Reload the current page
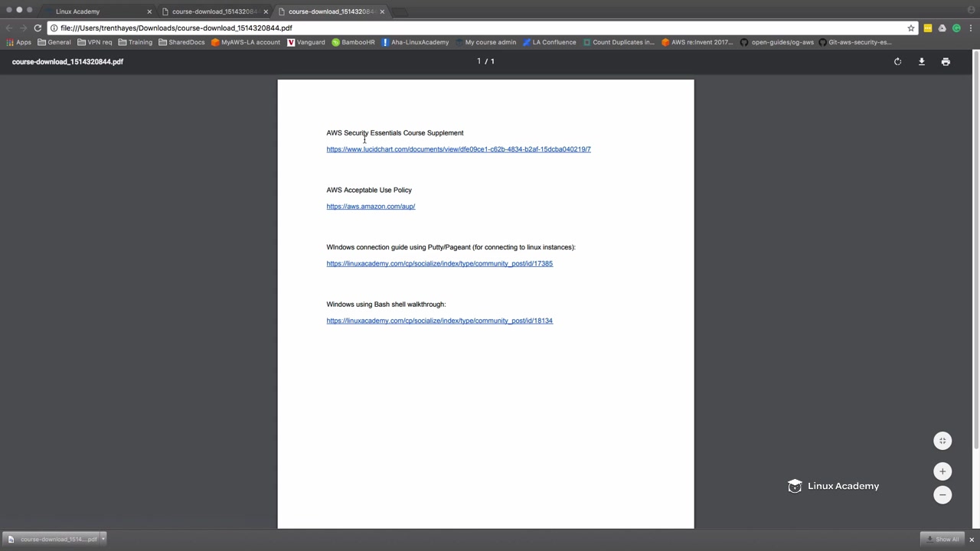The image size is (980, 551). tap(38, 28)
